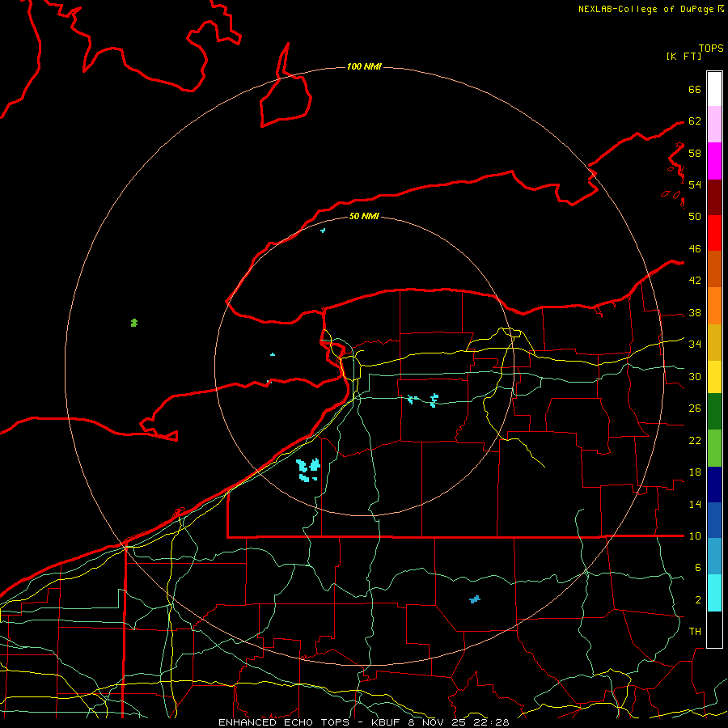Click the navy blue legend swatch
The image size is (728, 728).
(714, 485)
